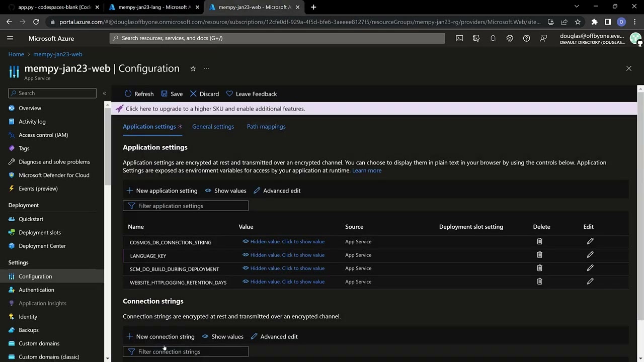644x362 pixels.
Task: Follow the Learn more link
Action: pos(367,170)
